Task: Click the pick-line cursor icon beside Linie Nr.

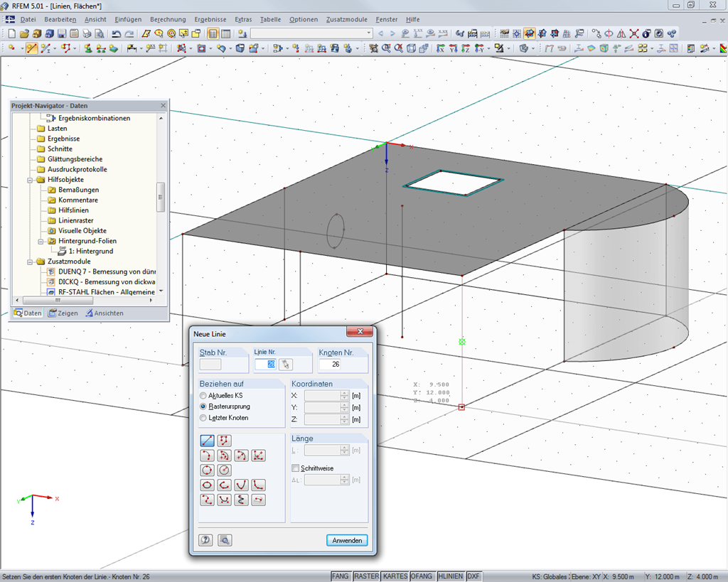Action: [286, 365]
